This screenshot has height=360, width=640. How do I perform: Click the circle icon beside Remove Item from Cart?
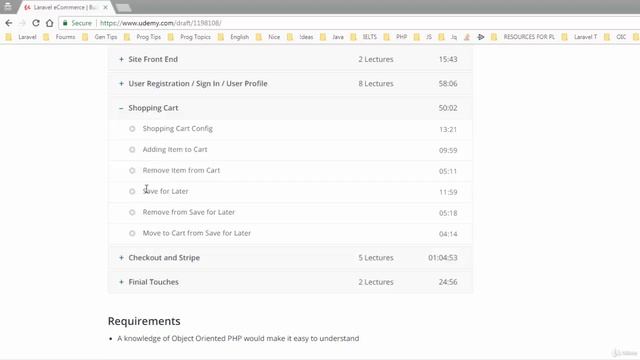132,171
